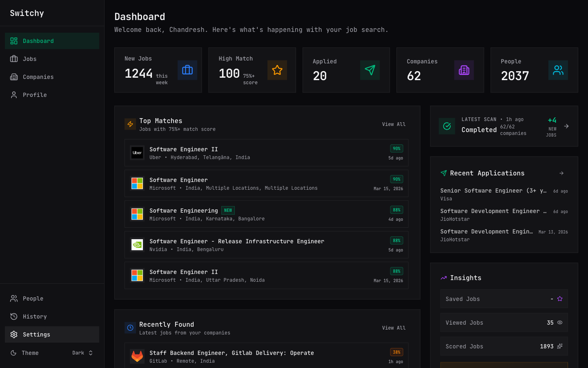
Task: Open the Latest Scan details via its arrow
Action: [x=566, y=126]
